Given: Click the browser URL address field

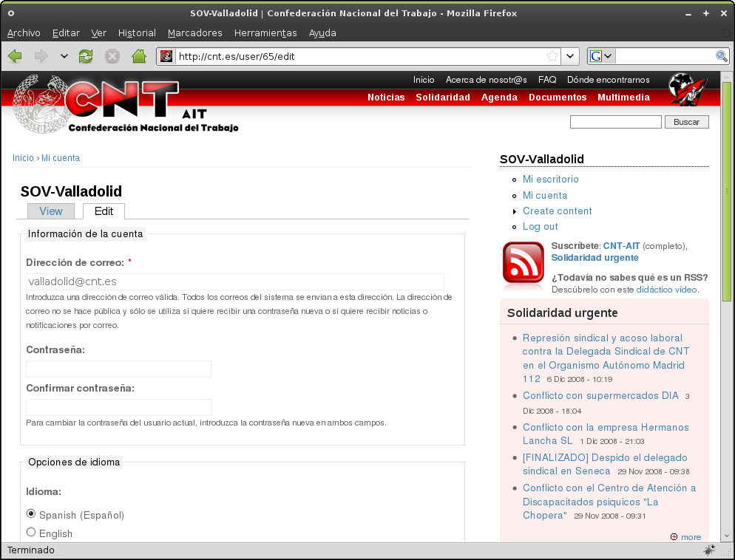Looking at the screenshot, I should click(x=360, y=56).
